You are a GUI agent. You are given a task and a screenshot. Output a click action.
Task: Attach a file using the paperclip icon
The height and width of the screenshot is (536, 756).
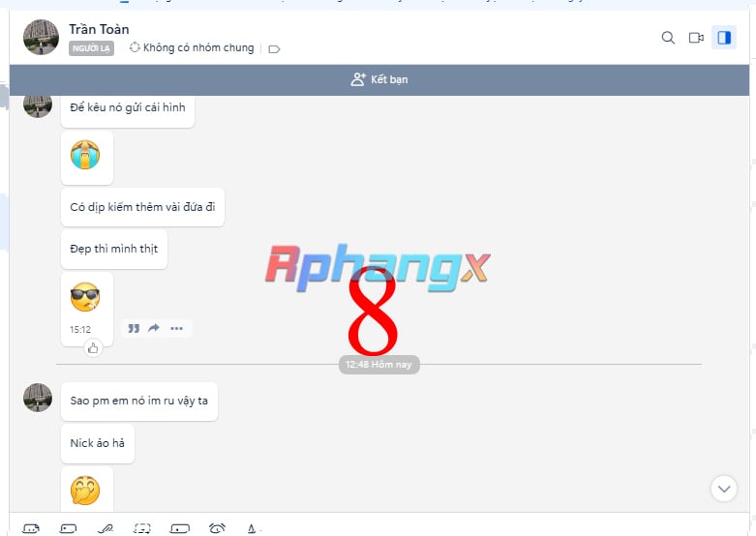(x=106, y=529)
